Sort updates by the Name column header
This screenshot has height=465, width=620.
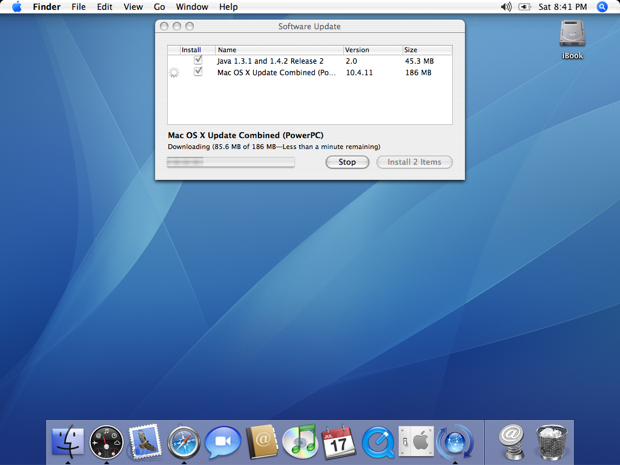[x=279, y=50]
